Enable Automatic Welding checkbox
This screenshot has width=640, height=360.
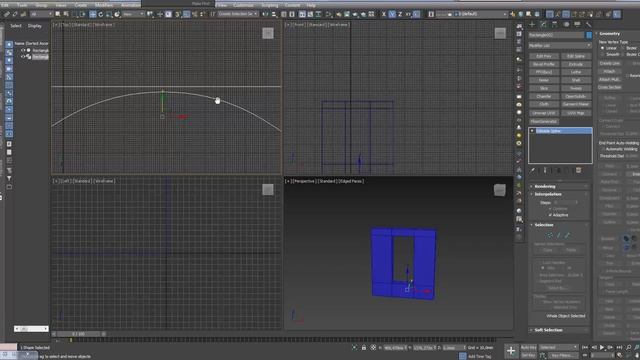pos(603,149)
